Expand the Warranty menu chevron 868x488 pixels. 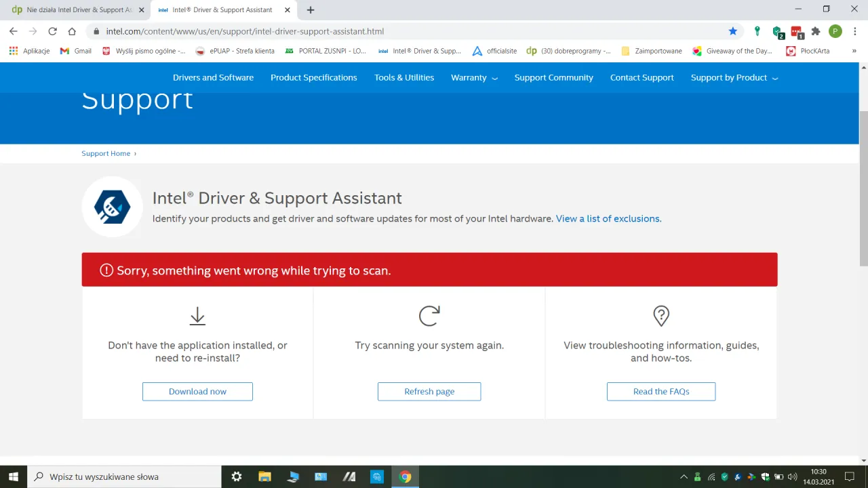[x=494, y=77]
